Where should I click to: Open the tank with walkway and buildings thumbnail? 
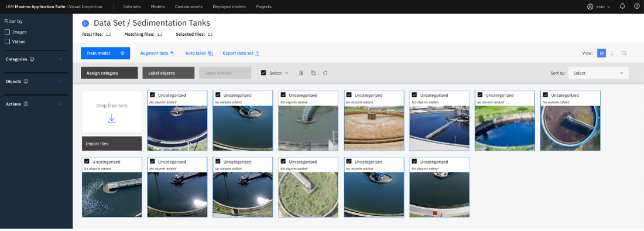tap(440, 128)
